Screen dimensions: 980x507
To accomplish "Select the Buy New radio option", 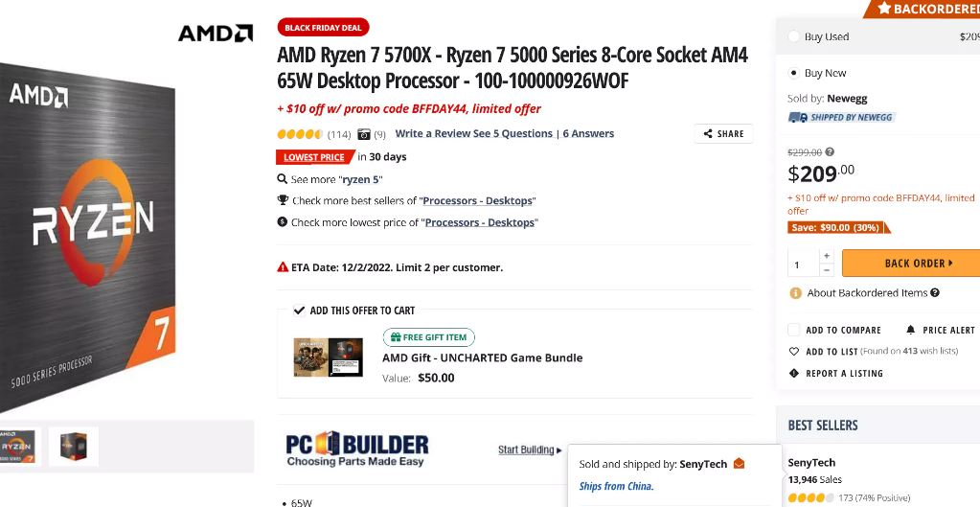I will tap(793, 73).
